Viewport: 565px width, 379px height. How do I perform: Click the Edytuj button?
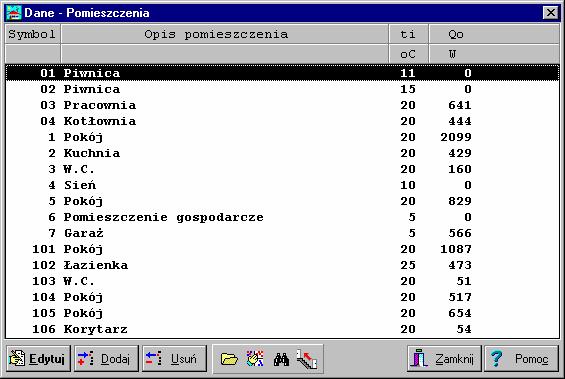[38, 358]
